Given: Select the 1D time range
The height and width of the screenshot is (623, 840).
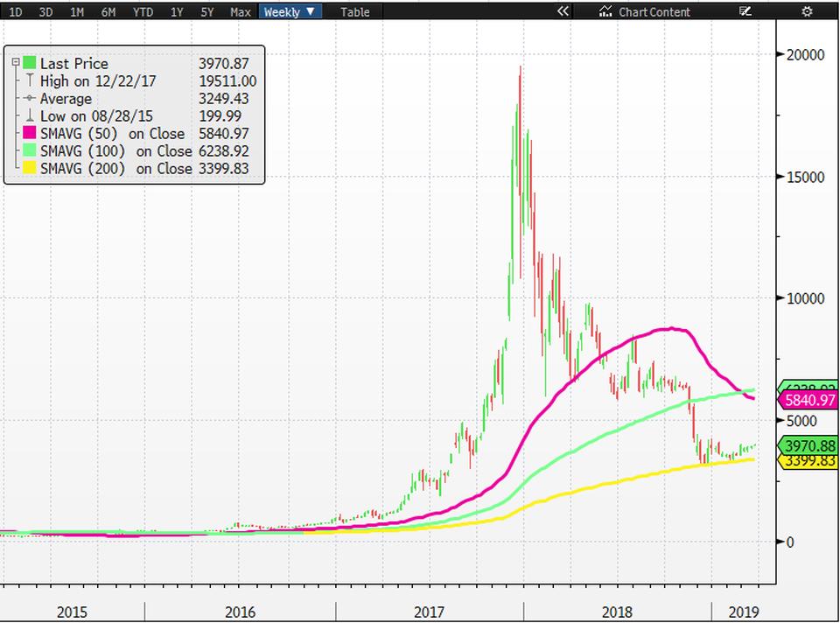Looking at the screenshot, I should pos(16,11).
